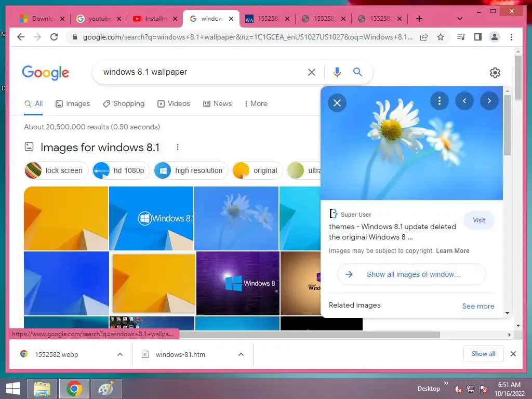Start voice search with the microphone icon
Screen dimensions: 532x399
click(x=337, y=72)
